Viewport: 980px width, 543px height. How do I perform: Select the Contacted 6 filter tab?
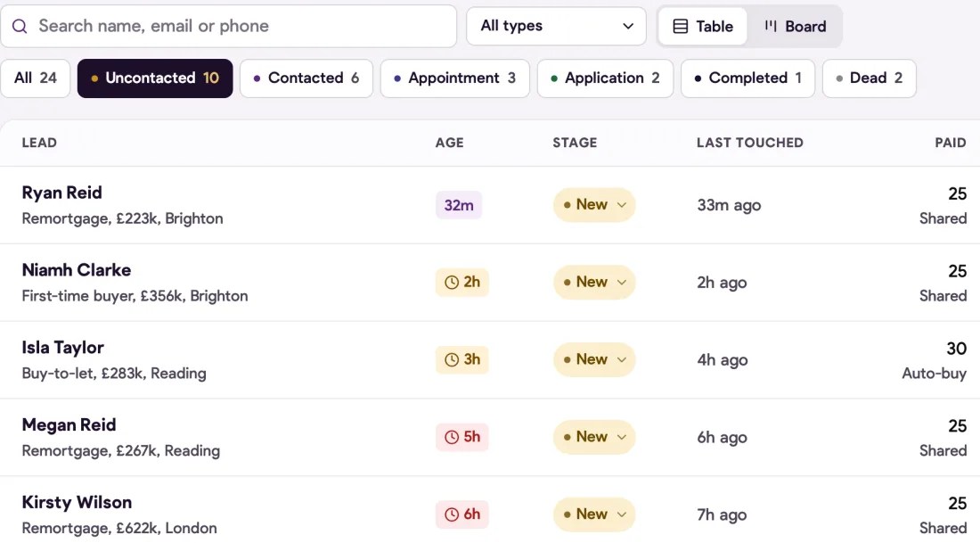pos(306,78)
